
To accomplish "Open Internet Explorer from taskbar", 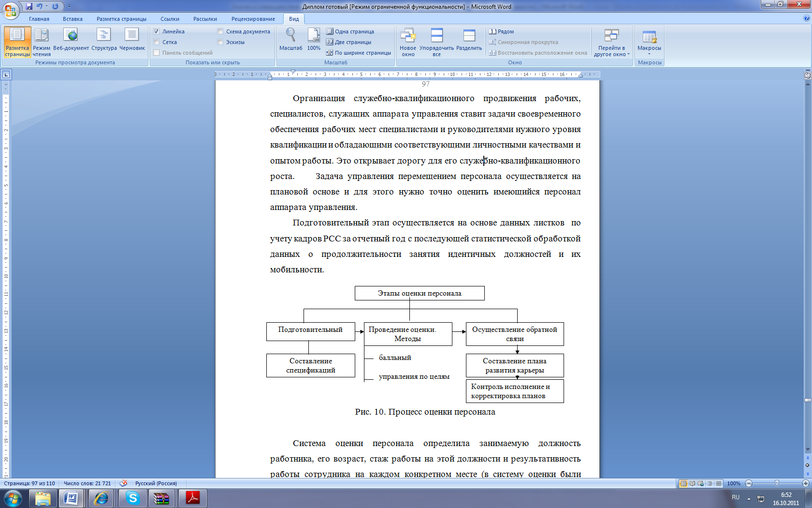I will coord(101,498).
